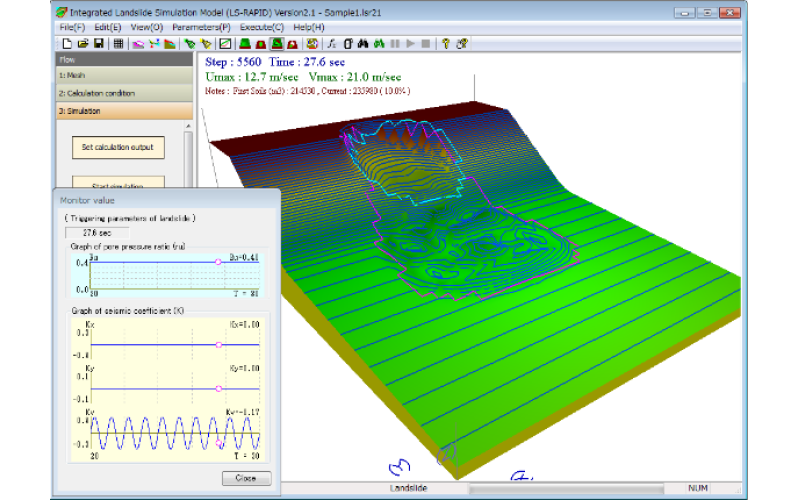Click the Open file folder icon
Screen dimensions: 800x500
tap(81, 44)
